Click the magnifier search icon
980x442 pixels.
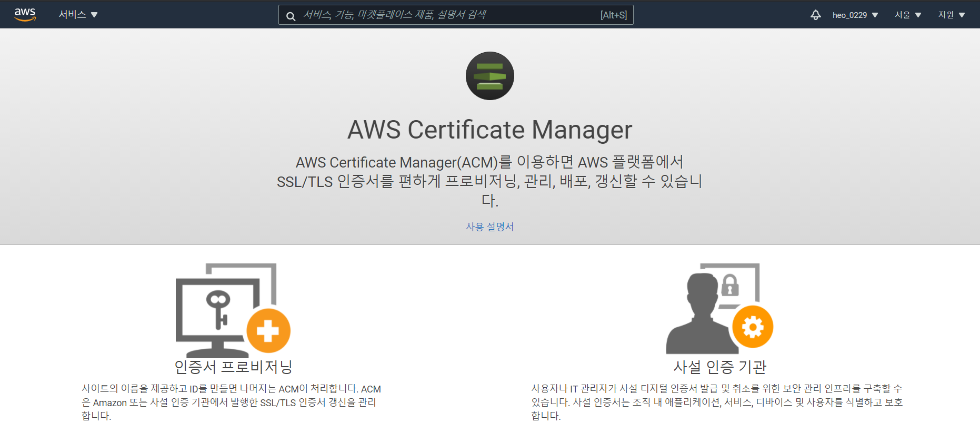pyautogui.click(x=291, y=16)
